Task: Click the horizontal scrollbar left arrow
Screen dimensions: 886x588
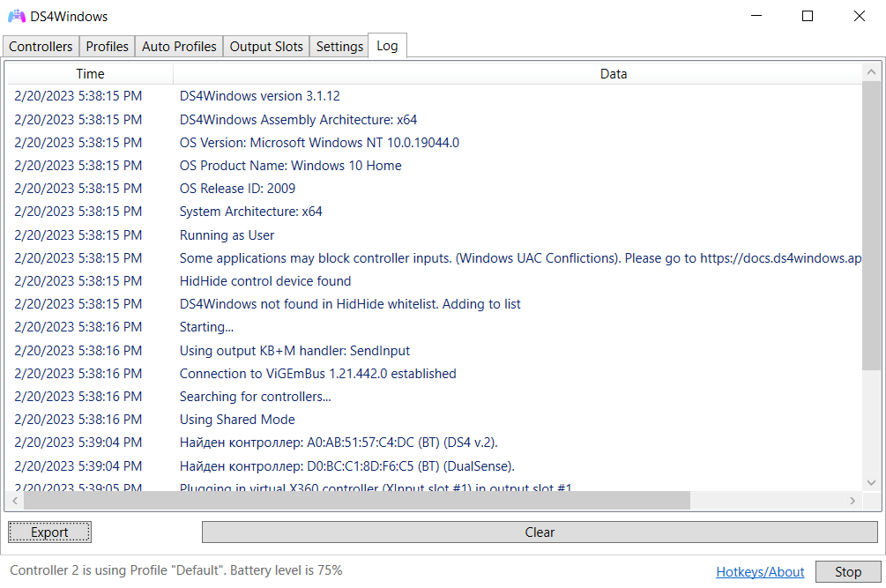Action: coord(15,501)
